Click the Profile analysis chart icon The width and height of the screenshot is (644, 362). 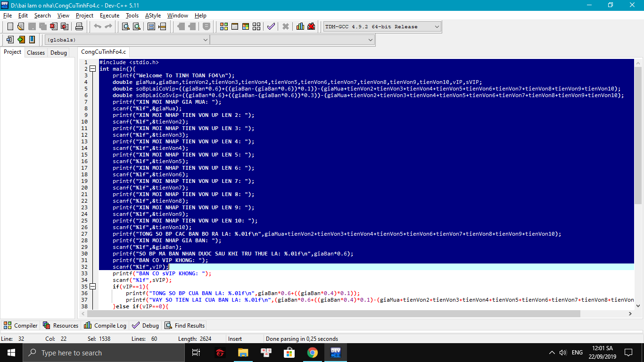(300, 26)
